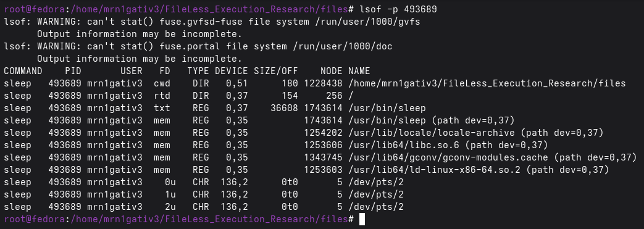This screenshot has height=229, width=644.
Task: Click the /usr/lib/locale/locale-archive path
Action: tap(431, 133)
